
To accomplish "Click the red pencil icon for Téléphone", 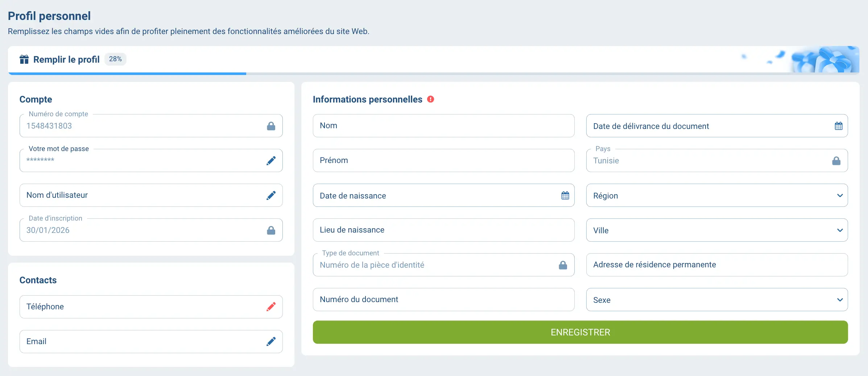I will [x=271, y=307].
